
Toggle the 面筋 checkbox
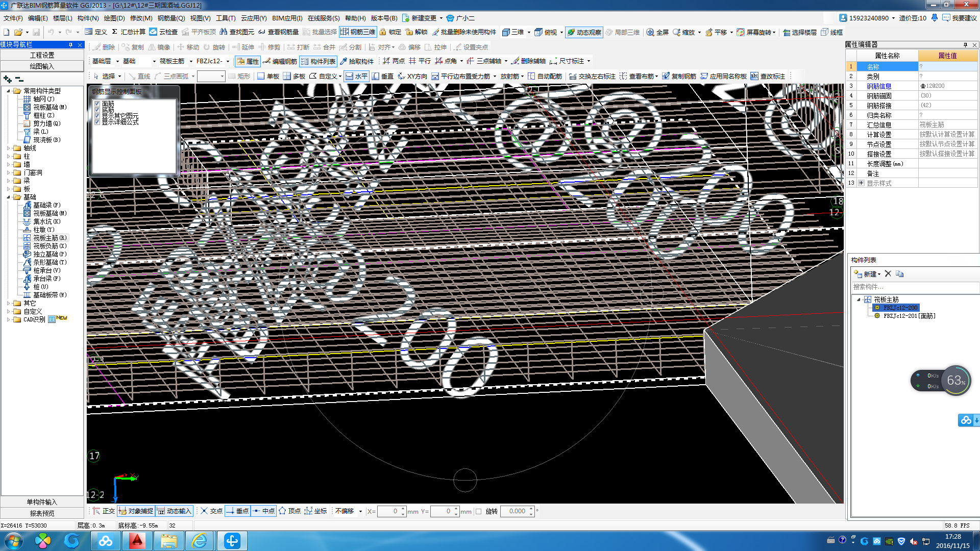pos(97,104)
